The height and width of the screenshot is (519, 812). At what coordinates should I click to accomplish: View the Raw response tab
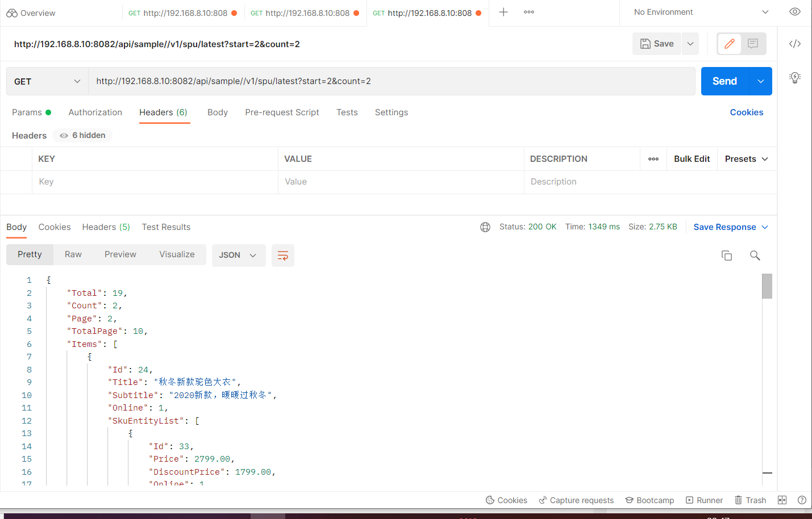[73, 254]
